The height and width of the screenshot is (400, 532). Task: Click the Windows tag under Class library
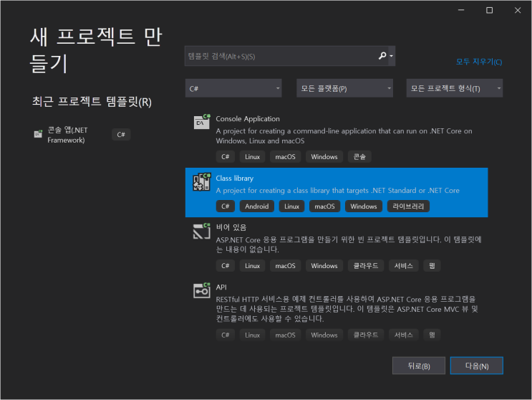pyautogui.click(x=363, y=206)
